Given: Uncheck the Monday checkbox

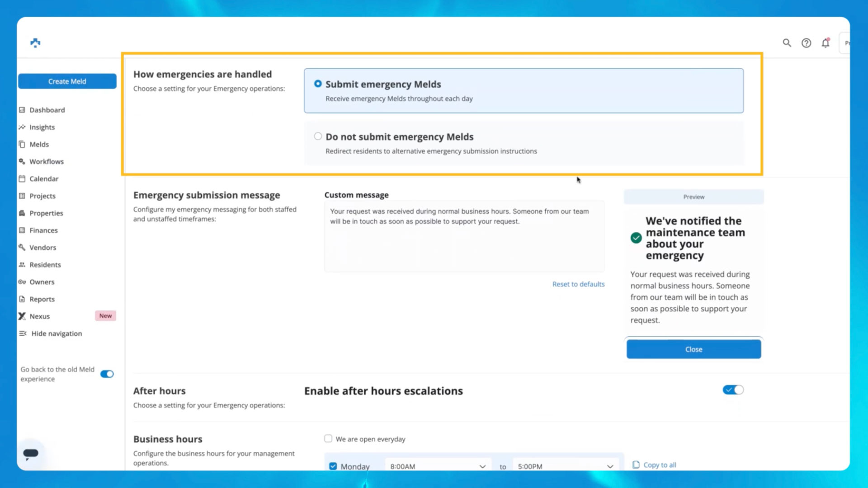Looking at the screenshot, I should click(333, 466).
